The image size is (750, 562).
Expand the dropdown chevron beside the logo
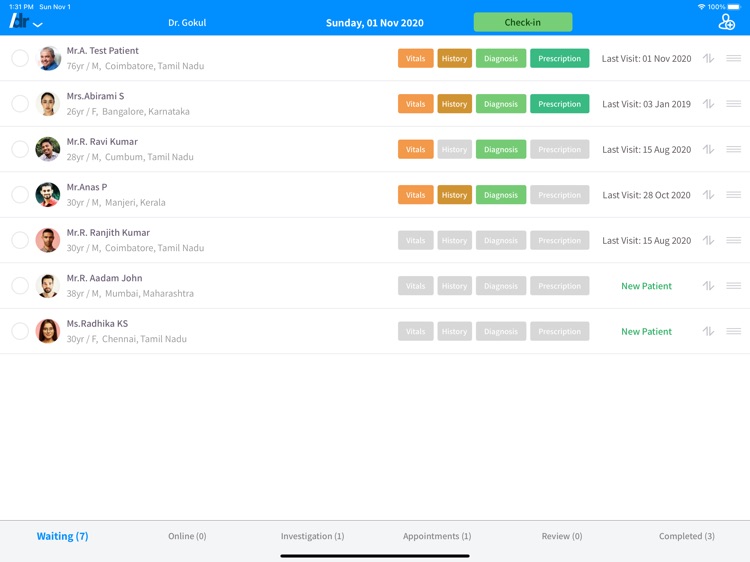pos(38,24)
